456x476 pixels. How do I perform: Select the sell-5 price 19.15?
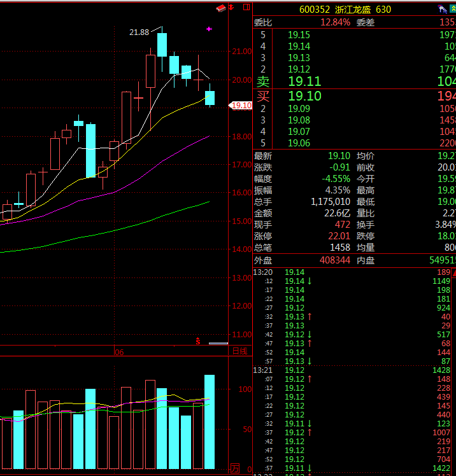[x=299, y=35]
